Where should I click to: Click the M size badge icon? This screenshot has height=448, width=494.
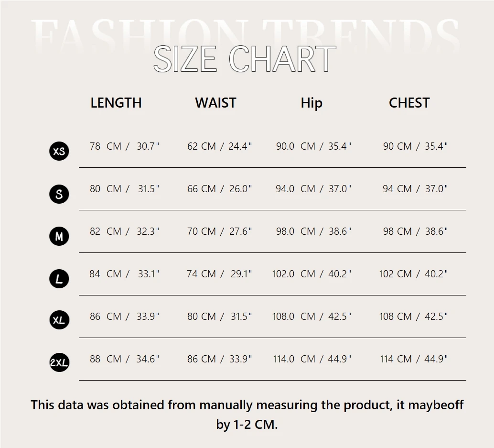click(59, 236)
